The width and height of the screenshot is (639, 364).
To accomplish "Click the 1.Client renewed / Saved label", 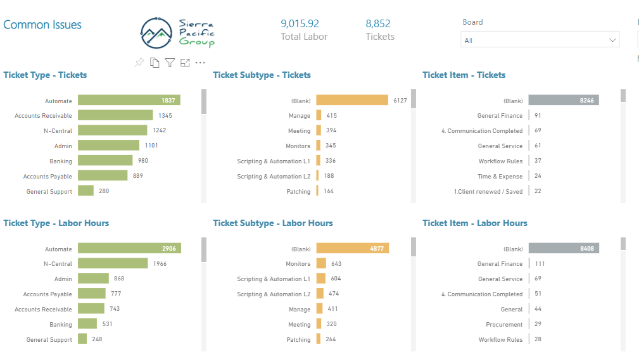I will (488, 191).
